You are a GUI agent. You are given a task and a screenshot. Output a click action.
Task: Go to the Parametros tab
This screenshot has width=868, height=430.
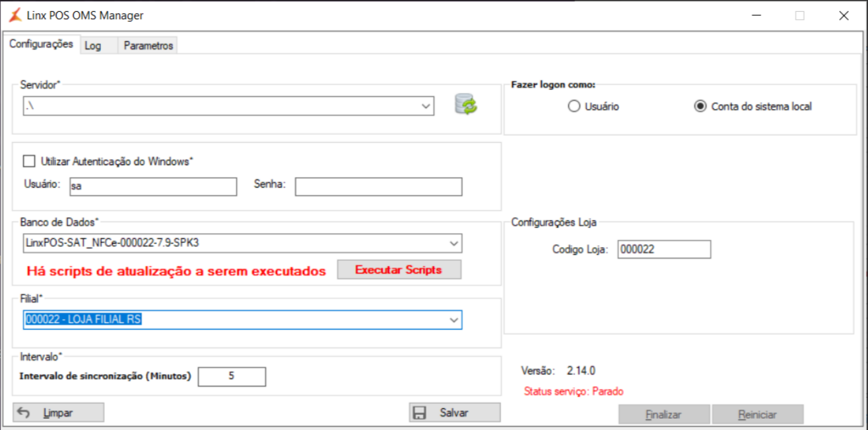149,46
